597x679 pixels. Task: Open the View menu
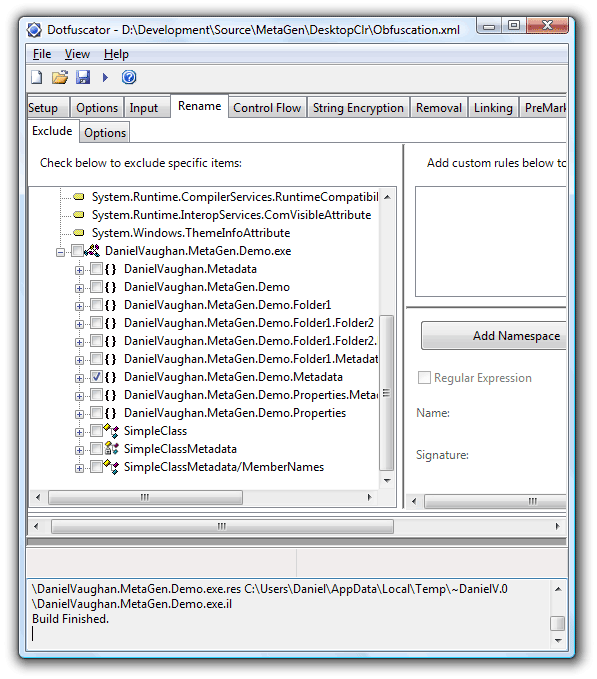77,54
